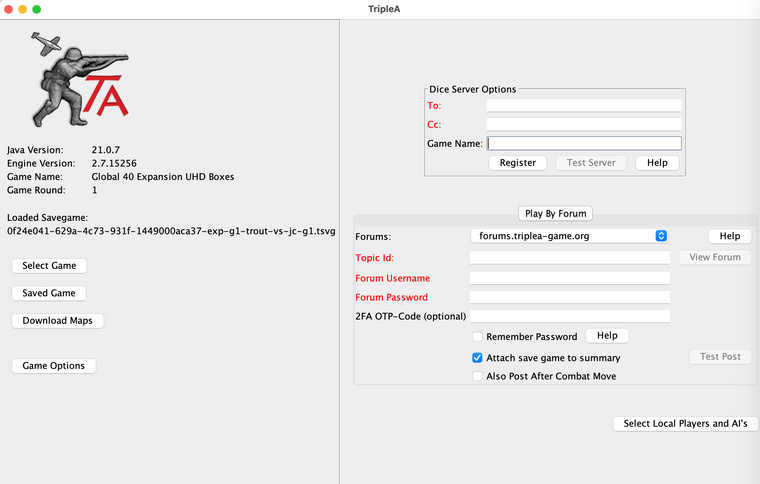Click the engine version 2.7.15256 text
This screenshot has width=760, height=484.
click(114, 163)
